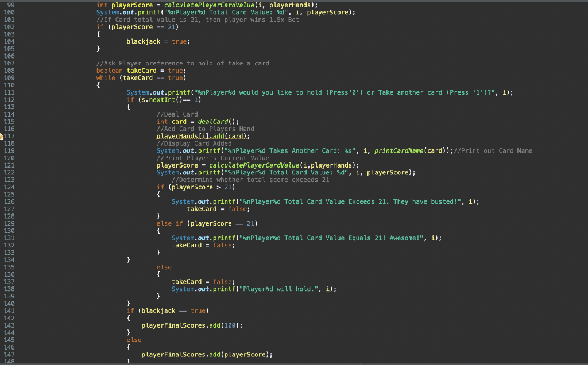Click 'takeCard = false;' on line 132
Image resolution: width=588 pixels, height=365 pixels.
[x=203, y=246]
